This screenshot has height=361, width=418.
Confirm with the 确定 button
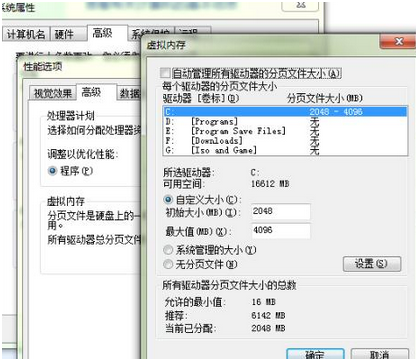click(x=315, y=354)
